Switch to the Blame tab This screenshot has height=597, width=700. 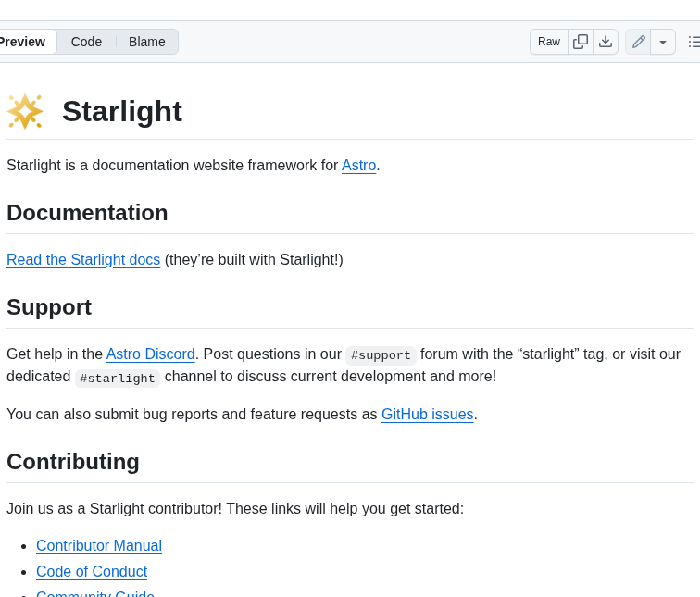click(x=147, y=42)
